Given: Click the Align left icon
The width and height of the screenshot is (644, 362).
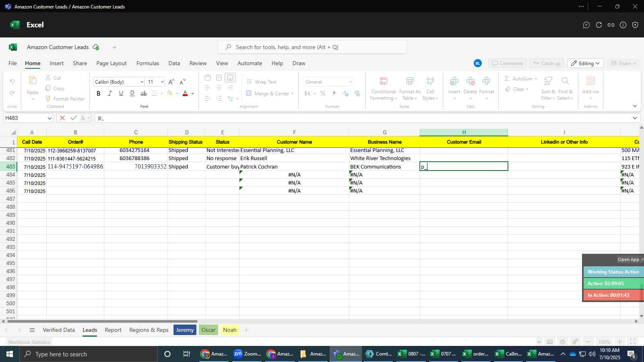Looking at the screenshot, I should click(208, 88).
